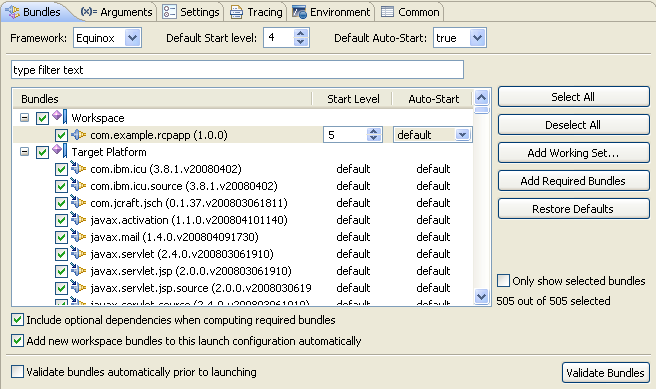Enable Validate bundles automatically prior to launching
The image size is (656, 389).
click(x=17, y=371)
